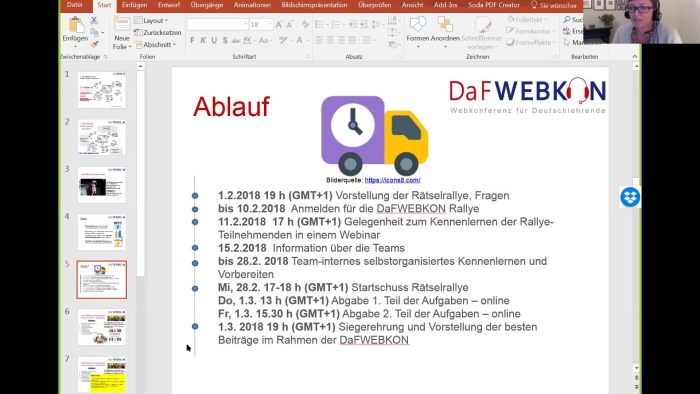Click the format painter brush icon
700x394 pixels.
coord(94,44)
